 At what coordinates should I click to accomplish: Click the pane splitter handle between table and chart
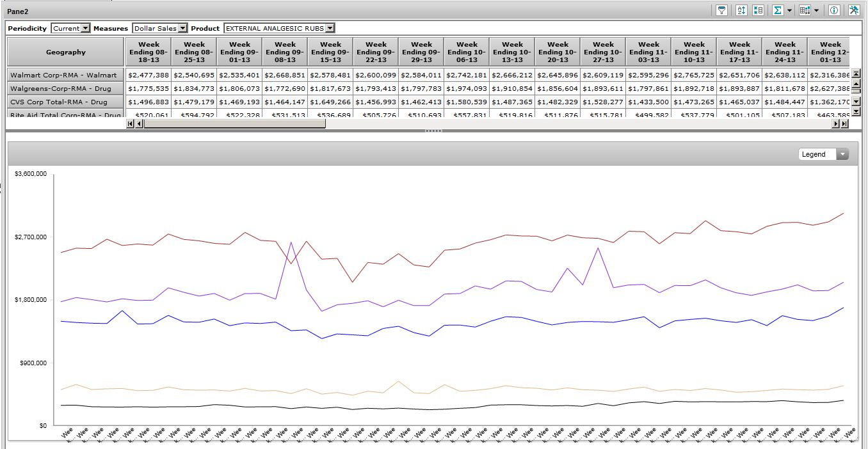click(433, 130)
